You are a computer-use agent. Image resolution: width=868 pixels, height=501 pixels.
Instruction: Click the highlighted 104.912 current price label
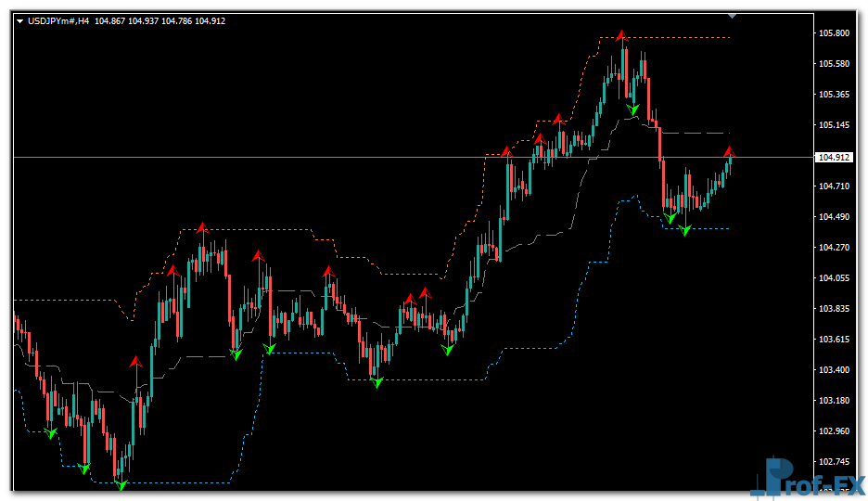(832, 158)
